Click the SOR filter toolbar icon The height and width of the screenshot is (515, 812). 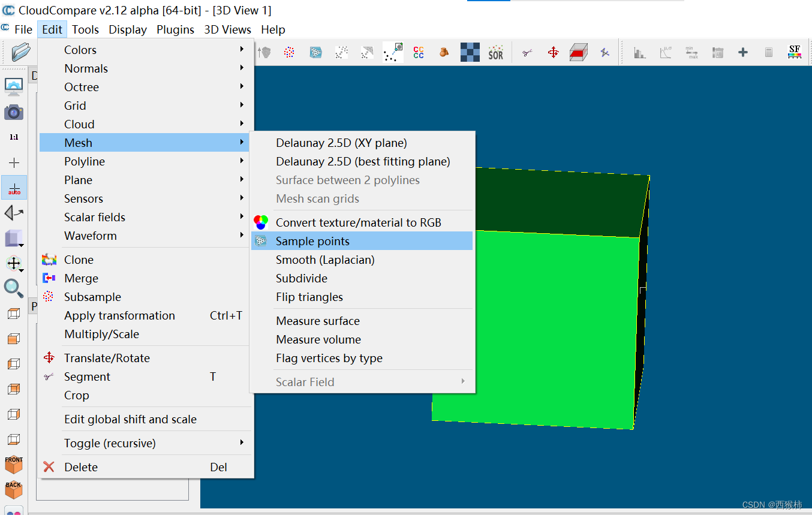tap(495, 53)
